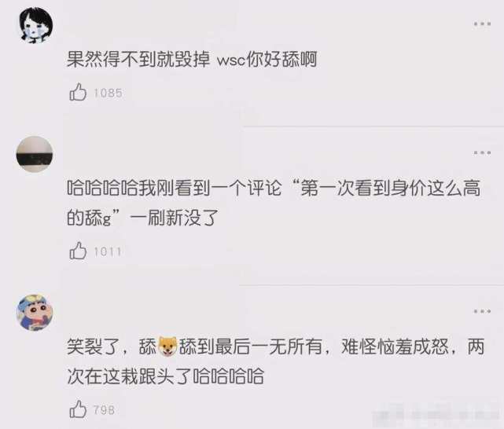
Task: Tap the 1011 like count
Action: tap(108, 251)
